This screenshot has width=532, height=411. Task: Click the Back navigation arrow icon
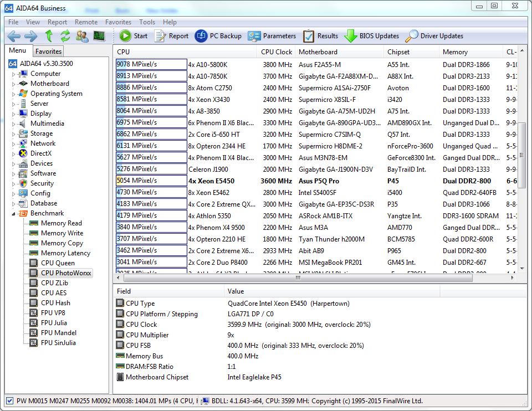[x=14, y=36]
